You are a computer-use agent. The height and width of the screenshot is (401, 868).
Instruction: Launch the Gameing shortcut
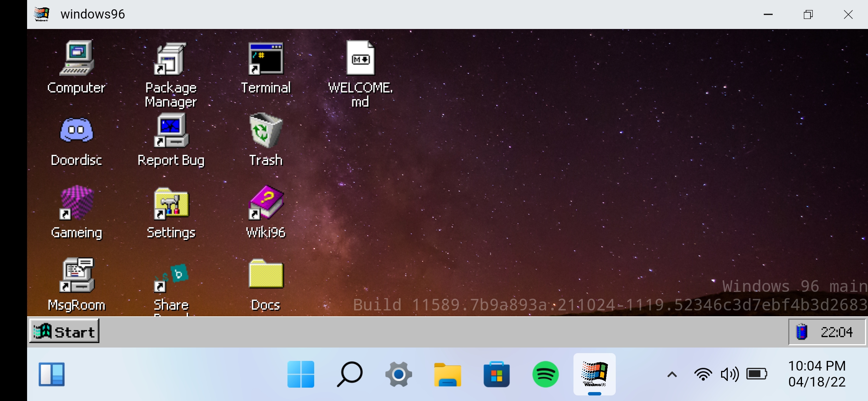(x=76, y=212)
